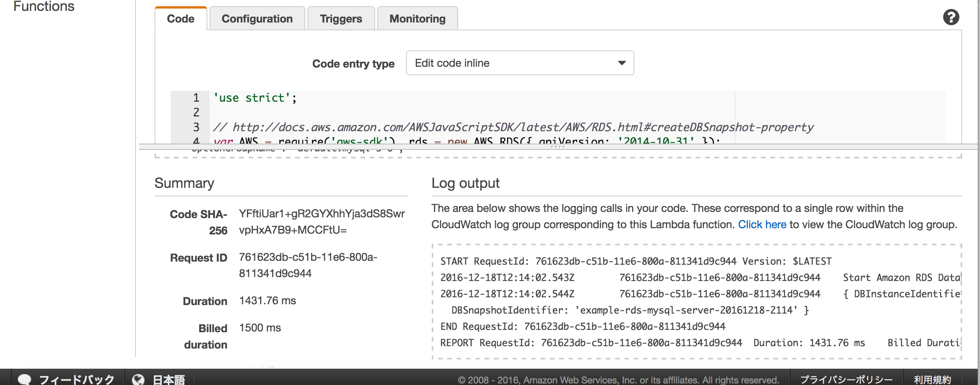Image resolution: width=980 pixels, height=385 pixels.
Task: Click the createDBSnapshot comment URL line
Action: tap(513, 127)
